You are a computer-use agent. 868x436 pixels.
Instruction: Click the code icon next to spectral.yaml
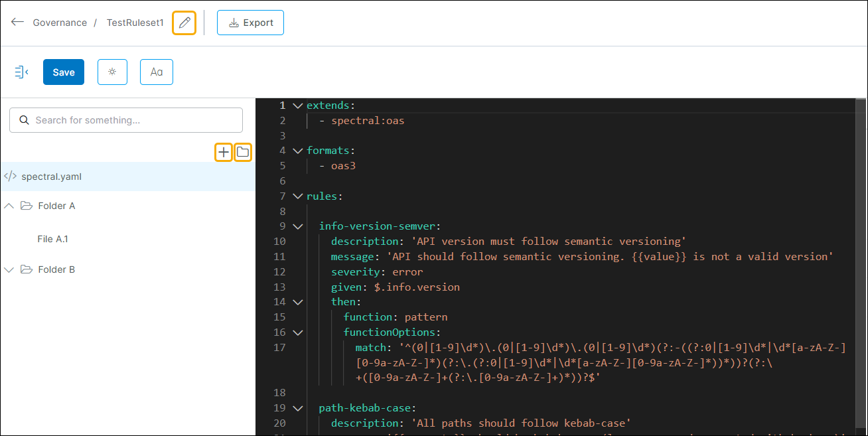tap(11, 177)
